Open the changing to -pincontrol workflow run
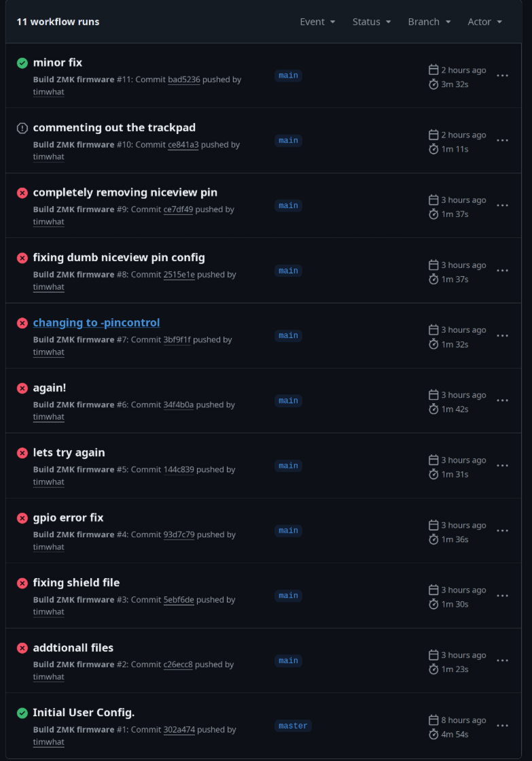 tap(96, 322)
